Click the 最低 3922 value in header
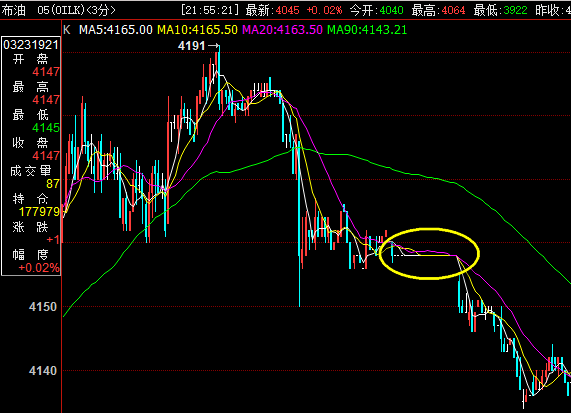 click(515, 10)
